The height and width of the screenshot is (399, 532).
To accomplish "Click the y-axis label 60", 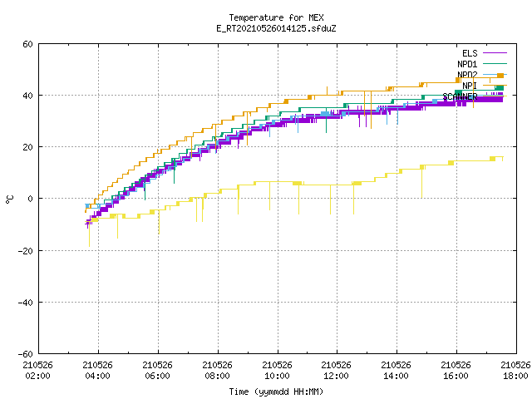I will coord(27,44).
